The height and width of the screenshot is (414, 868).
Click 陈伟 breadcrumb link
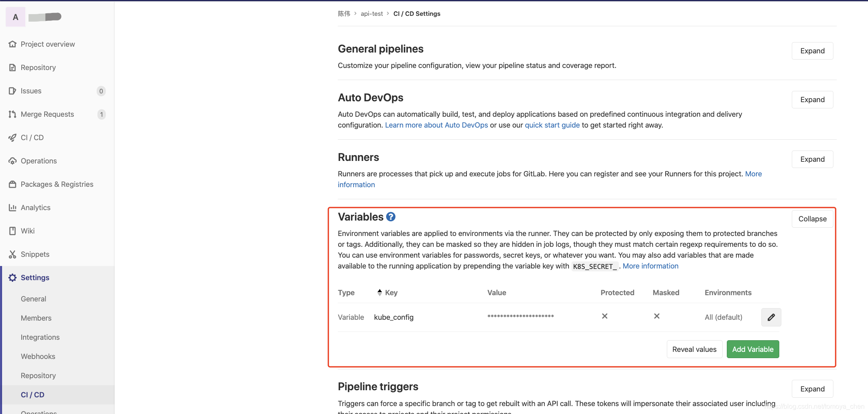[x=344, y=14]
